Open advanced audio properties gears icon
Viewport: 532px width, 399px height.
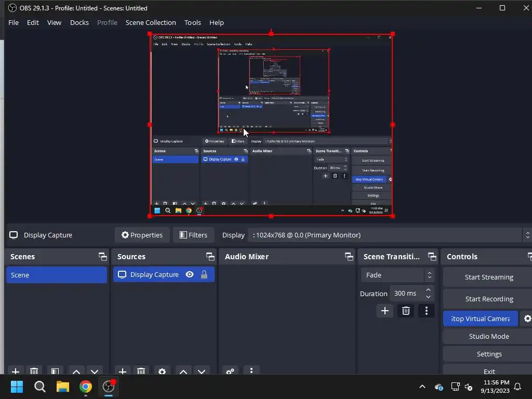point(230,371)
